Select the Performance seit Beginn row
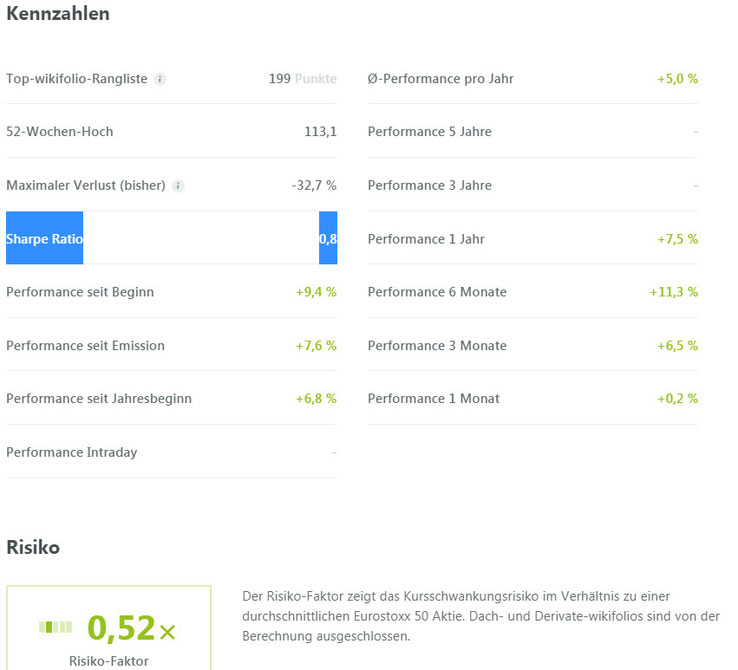738x670 pixels. tap(171, 292)
